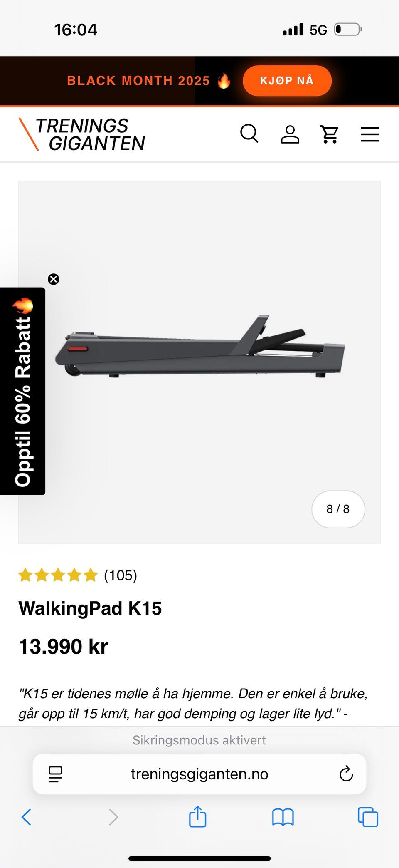Screen dimensions: 399x868
Task: Open the Opptil 60% Rabatt side tab
Action: coord(22,391)
